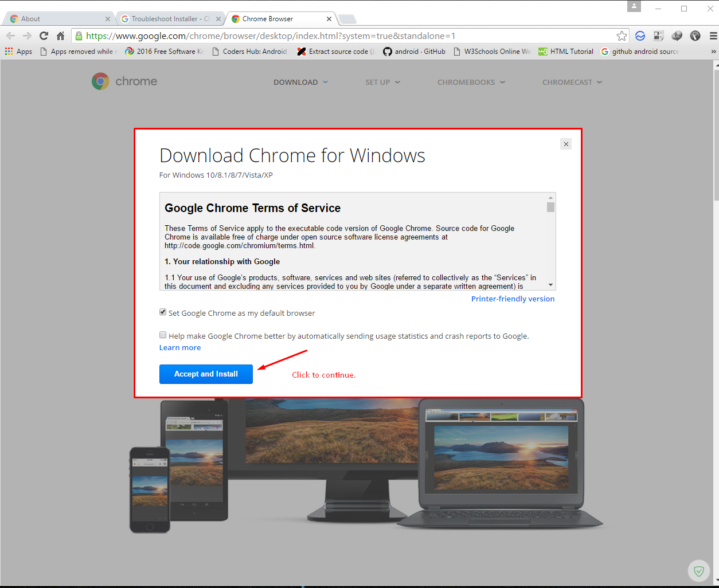Screen dimensions: 719x588
Task: Click the 'Google Chrome Terms of Service' heading
Action: click(252, 208)
